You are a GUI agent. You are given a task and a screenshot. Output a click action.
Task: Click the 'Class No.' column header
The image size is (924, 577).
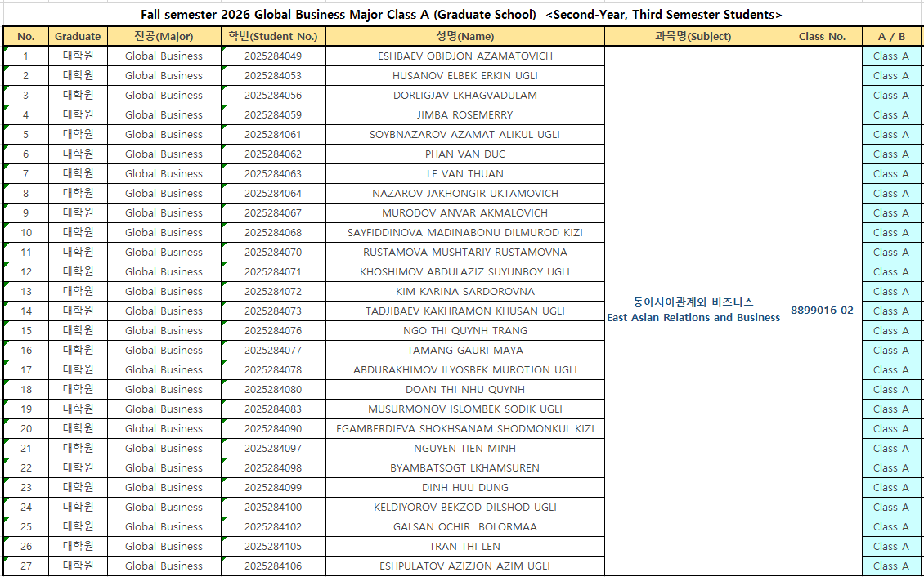pos(822,37)
